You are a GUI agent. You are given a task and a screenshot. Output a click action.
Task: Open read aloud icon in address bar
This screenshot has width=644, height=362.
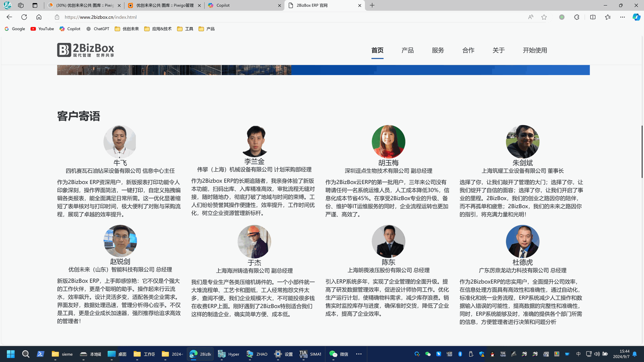[x=531, y=17]
